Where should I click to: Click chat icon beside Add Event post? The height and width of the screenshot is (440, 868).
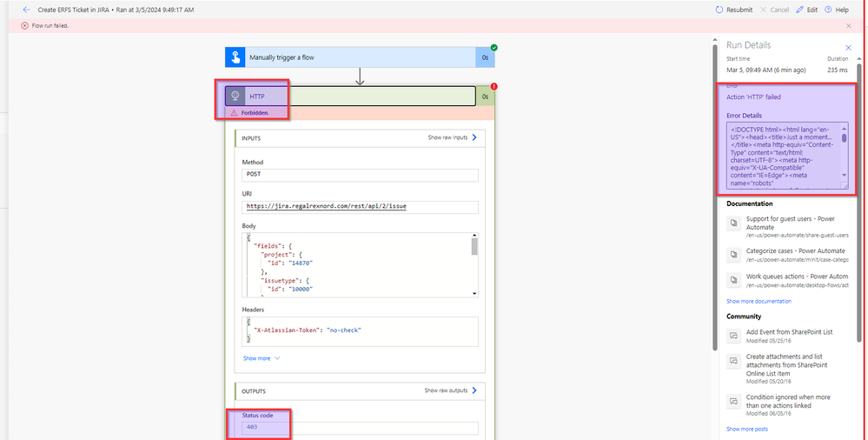coord(733,336)
